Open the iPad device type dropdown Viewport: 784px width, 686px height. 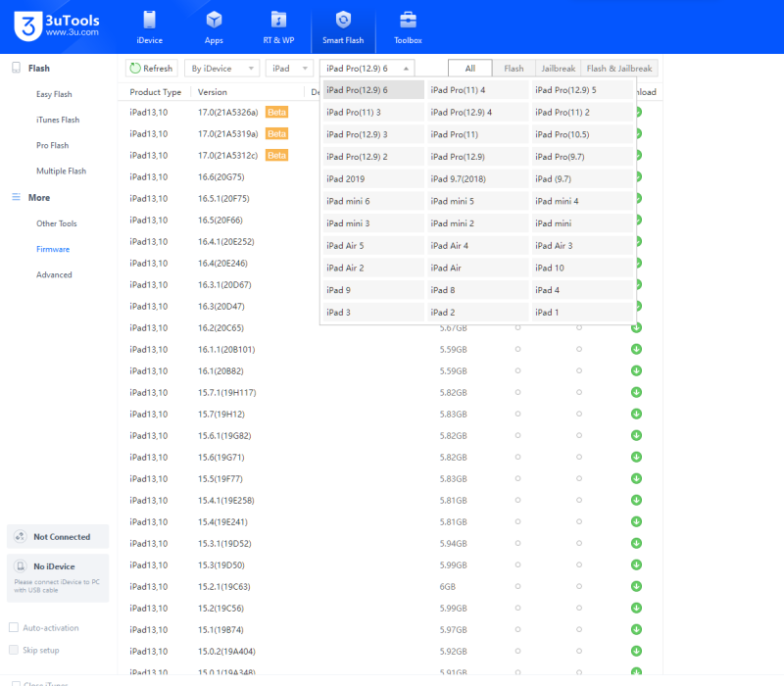(x=289, y=69)
